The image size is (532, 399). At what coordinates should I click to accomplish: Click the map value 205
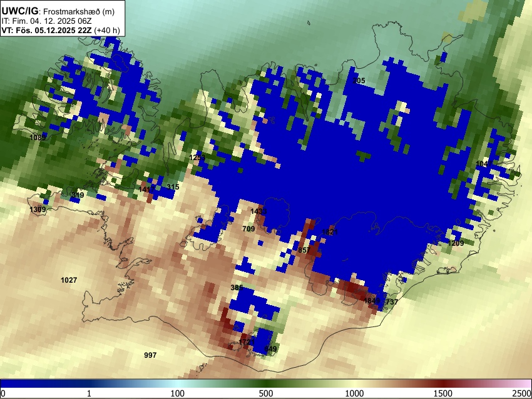click(x=359, y=81)
